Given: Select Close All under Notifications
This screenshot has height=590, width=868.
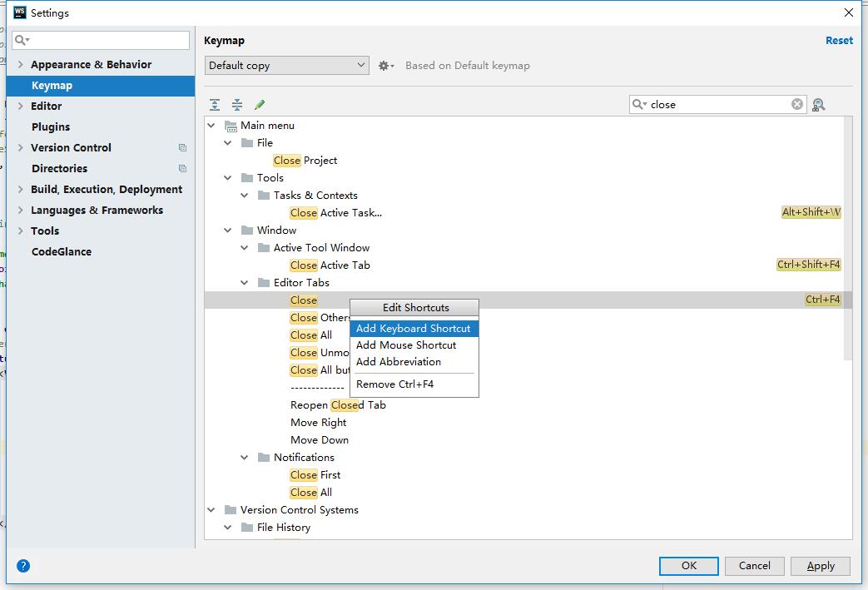Looking at the screenshot, I should (310, 493).
